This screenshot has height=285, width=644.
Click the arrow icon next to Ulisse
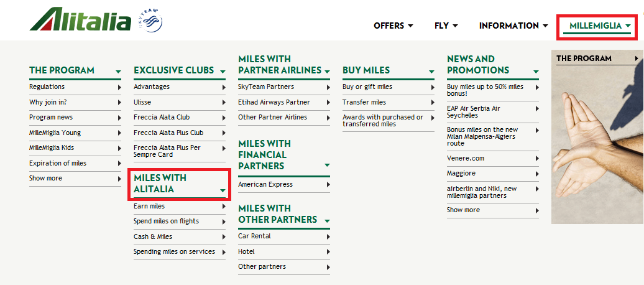[224, 103]
